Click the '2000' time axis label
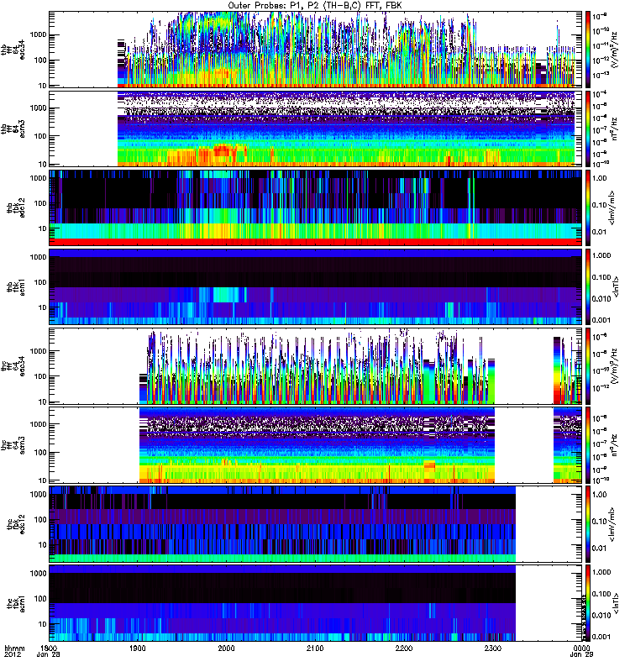 pyautogui.click(x=226, y=648)
